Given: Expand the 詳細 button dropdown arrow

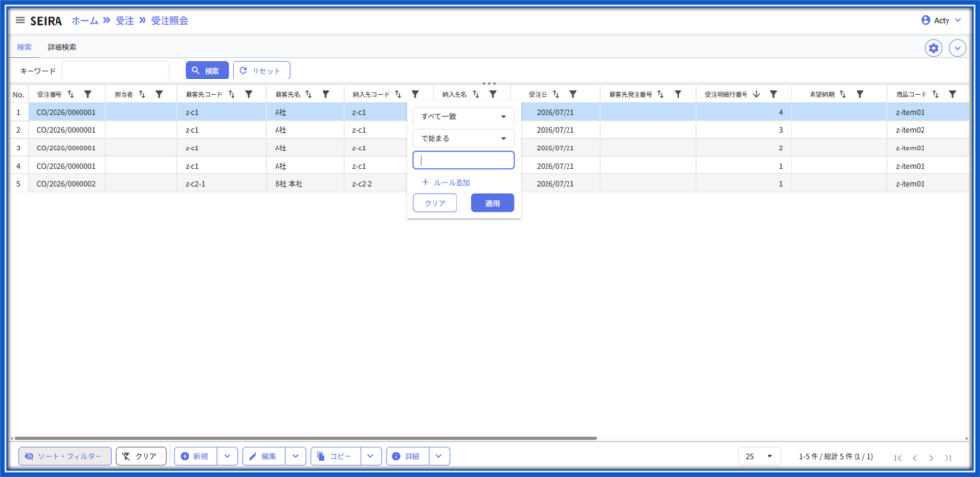Looking at the screenshot, I should point(439,456).
